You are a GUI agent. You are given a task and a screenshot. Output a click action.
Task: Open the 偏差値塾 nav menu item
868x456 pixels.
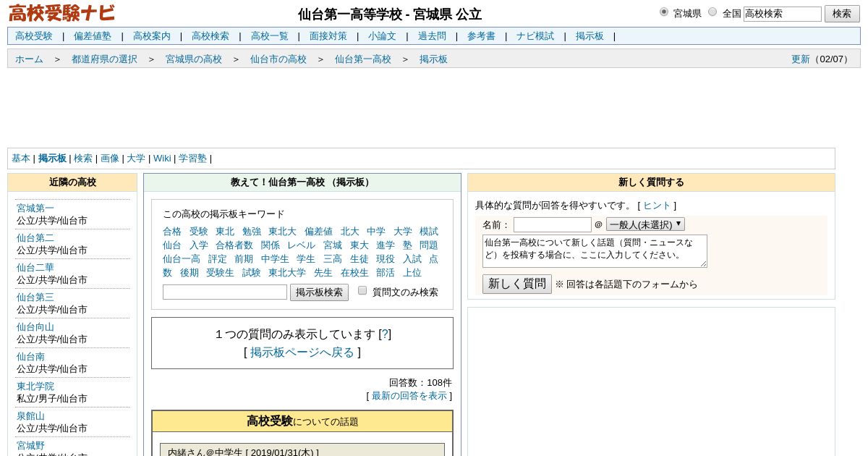[93, 36]
